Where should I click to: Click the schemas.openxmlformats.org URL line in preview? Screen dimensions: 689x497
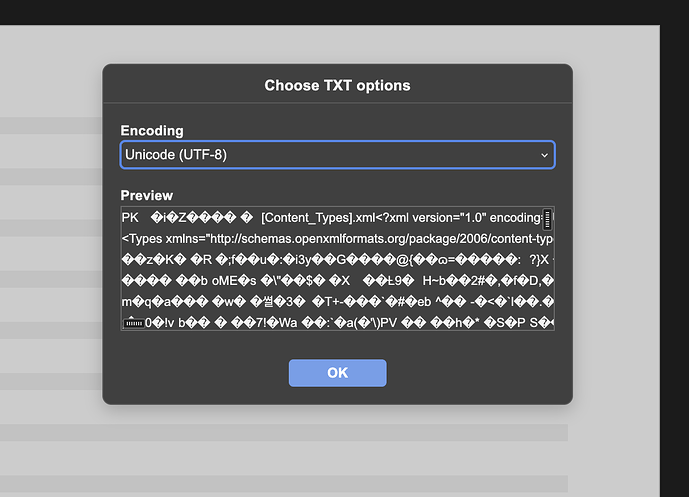point(337,239)
